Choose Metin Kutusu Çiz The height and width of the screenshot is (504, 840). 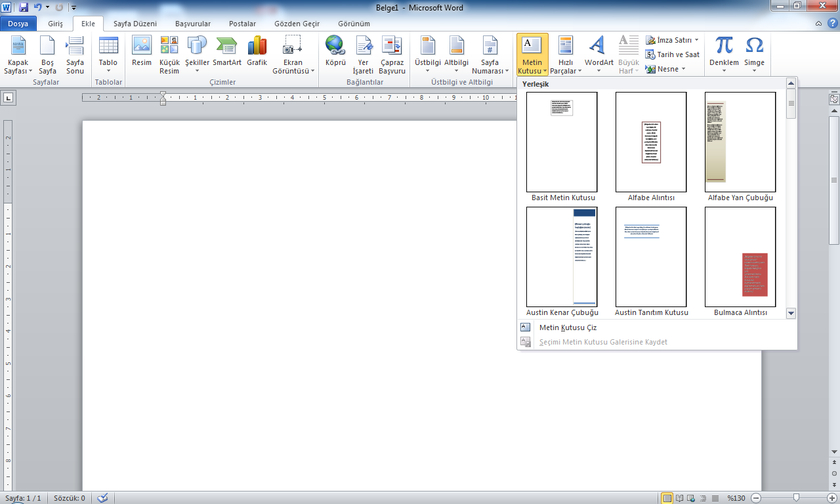pos(657,327)
